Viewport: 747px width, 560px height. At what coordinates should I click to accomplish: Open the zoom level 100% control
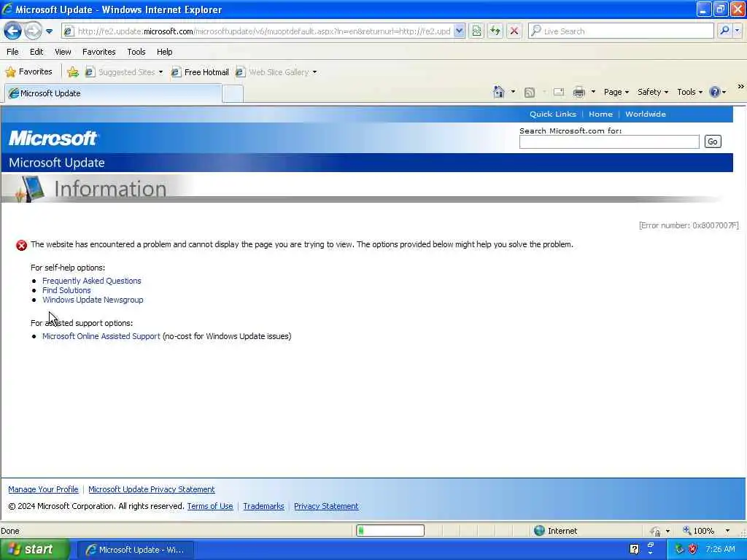pyautogui.click(x=706, y=531)
